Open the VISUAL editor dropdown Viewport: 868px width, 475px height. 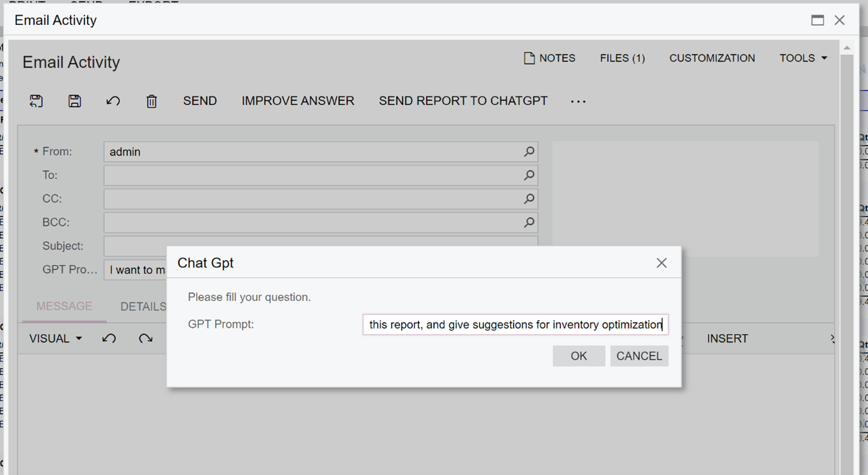pos(55,338)
